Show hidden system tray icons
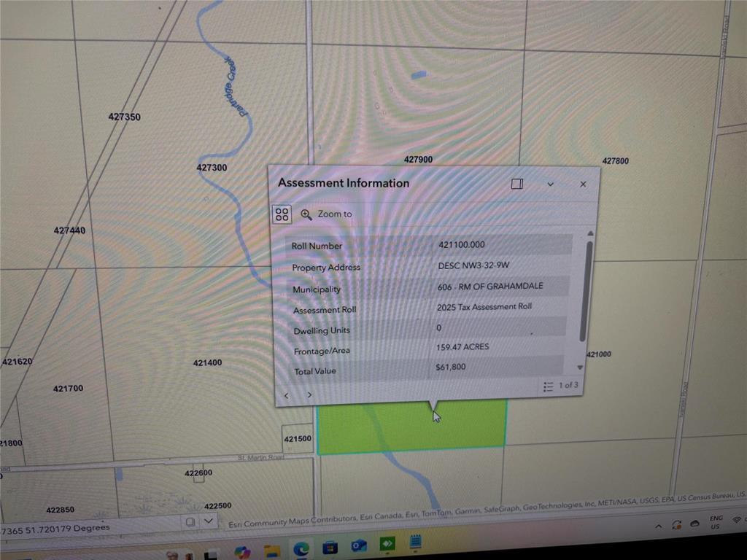 tap(658, 526)
